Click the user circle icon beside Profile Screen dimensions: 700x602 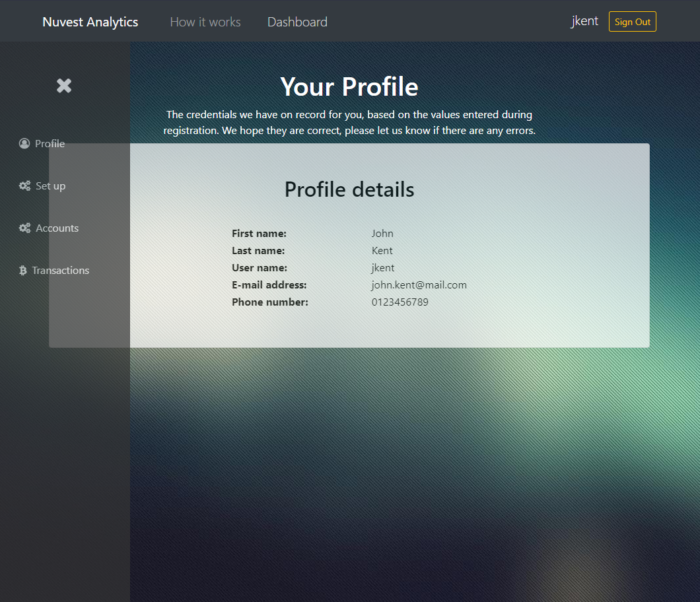coord(24,143)
